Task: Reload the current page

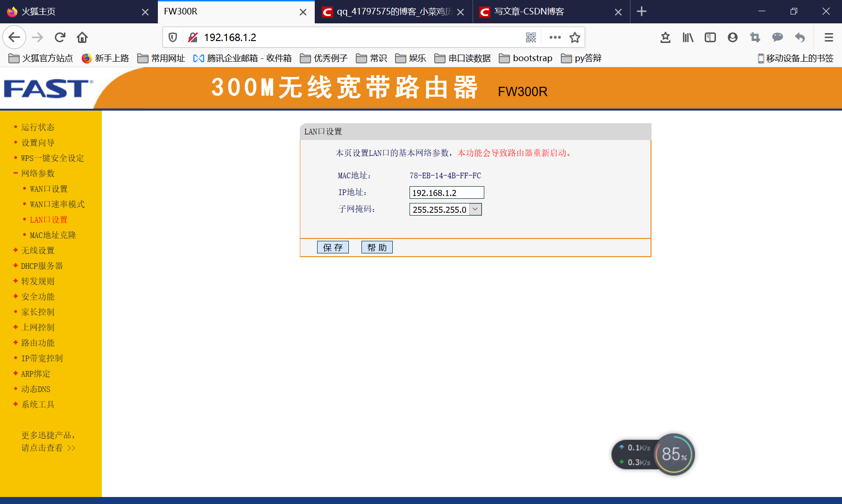Action: (x=59, y=37)
